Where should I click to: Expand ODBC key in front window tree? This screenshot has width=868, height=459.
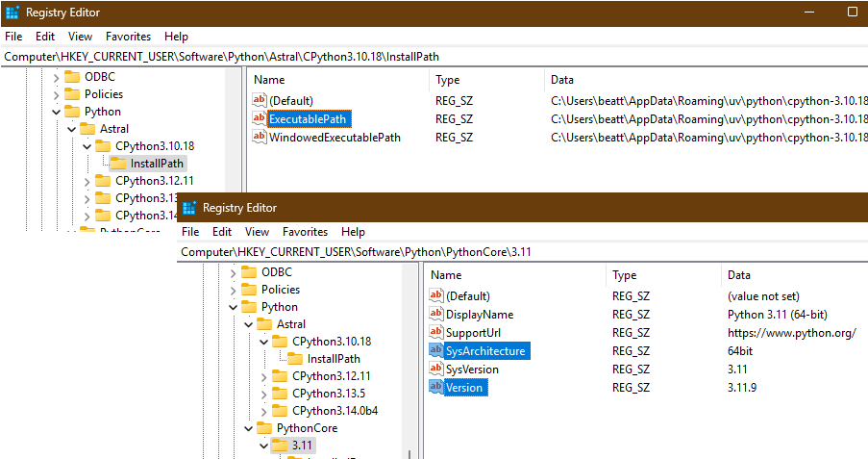tap(233, 272)
